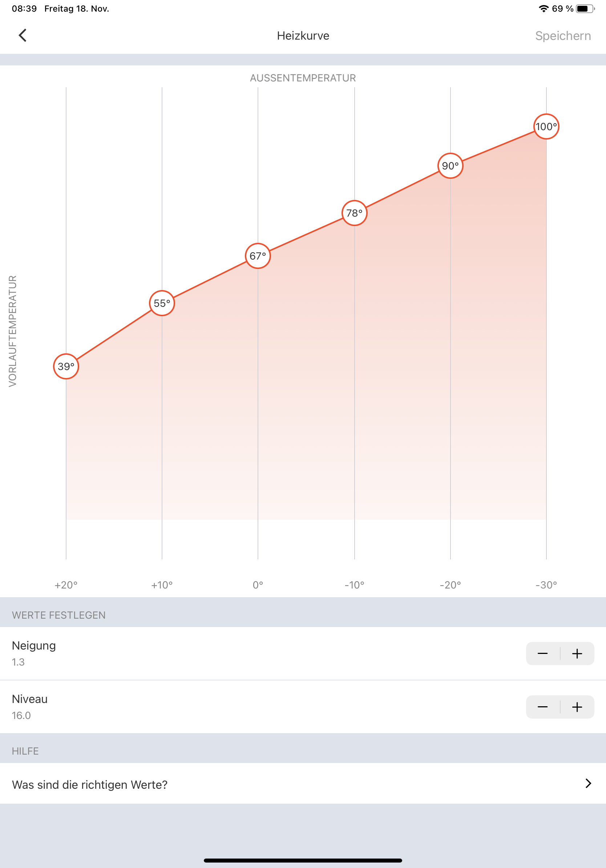Tap the -30° outdoor temperature label

pos(546,585)
